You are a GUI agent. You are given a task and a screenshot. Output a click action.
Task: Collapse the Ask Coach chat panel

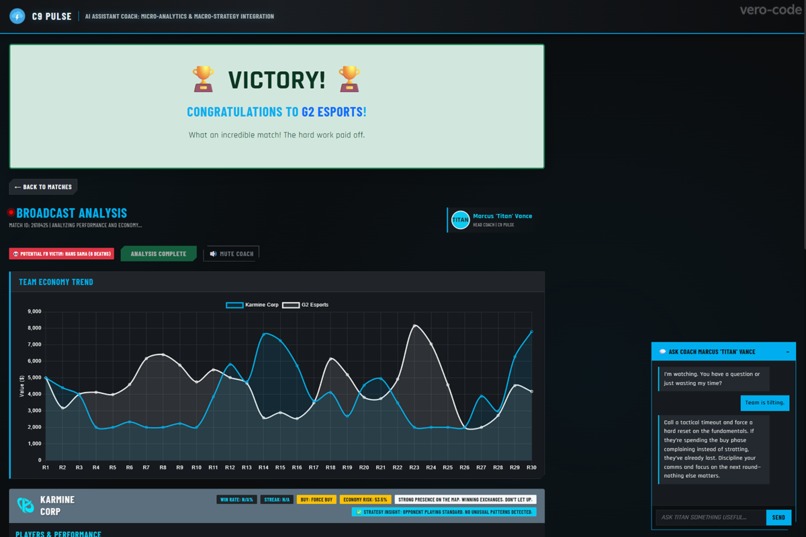[x=787, y=352]
